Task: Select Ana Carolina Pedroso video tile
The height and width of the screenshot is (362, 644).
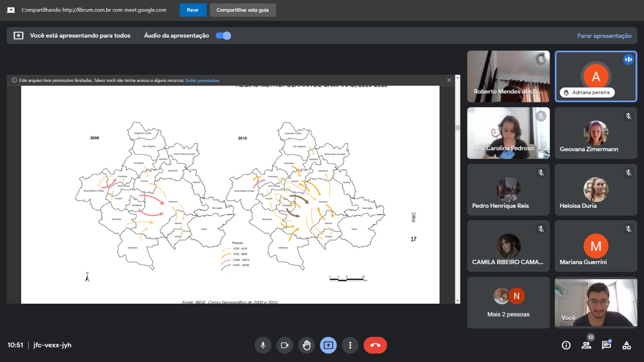Action: [x=509, y=133]
